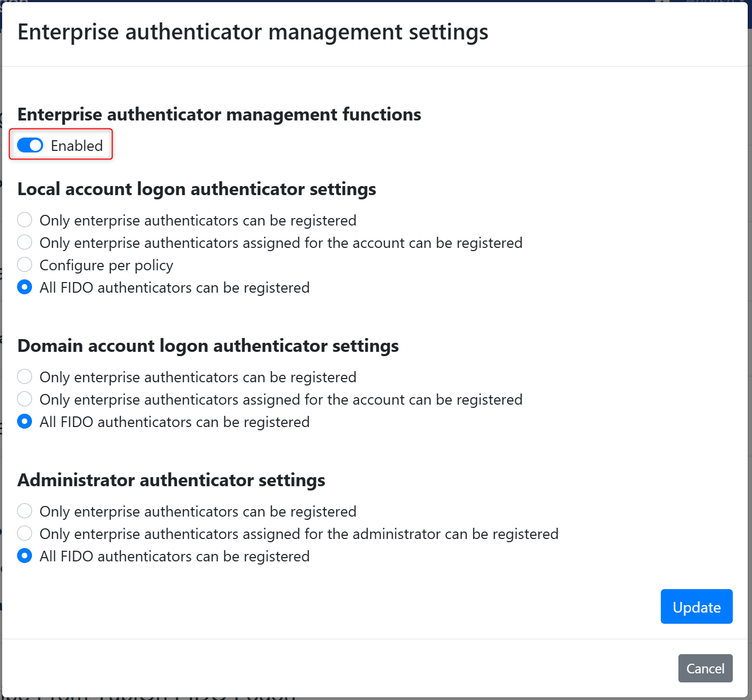The height and width of the screenshot is (700, 752).
Task: Click 'Administrator authenticator settings' heading
Action: point(171,480)
